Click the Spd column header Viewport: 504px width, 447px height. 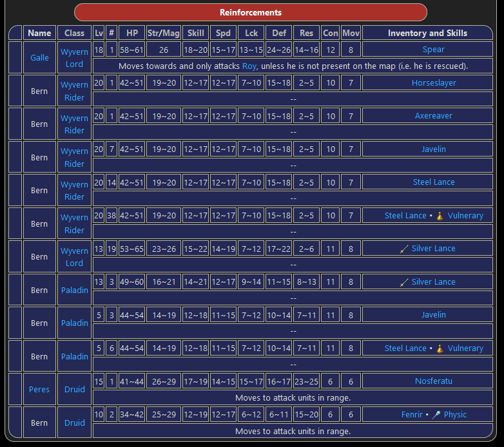(224, 33)
